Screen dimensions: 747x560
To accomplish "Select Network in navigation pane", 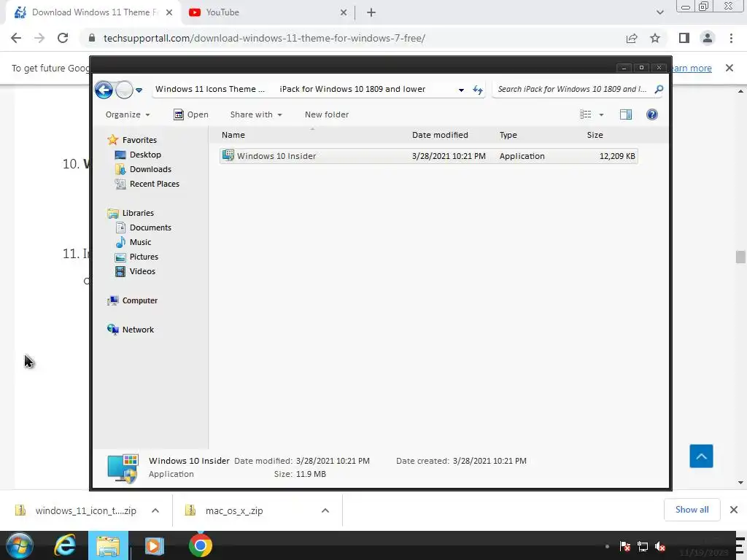I will click(138, 330).
